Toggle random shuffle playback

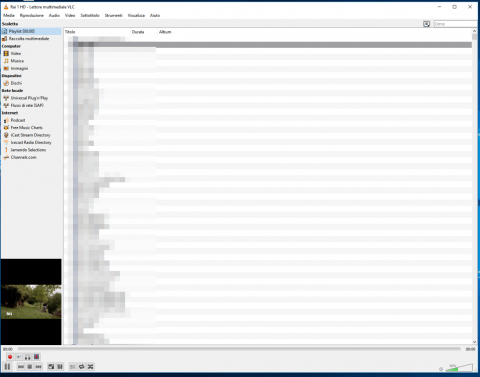(x=90, y=367)
